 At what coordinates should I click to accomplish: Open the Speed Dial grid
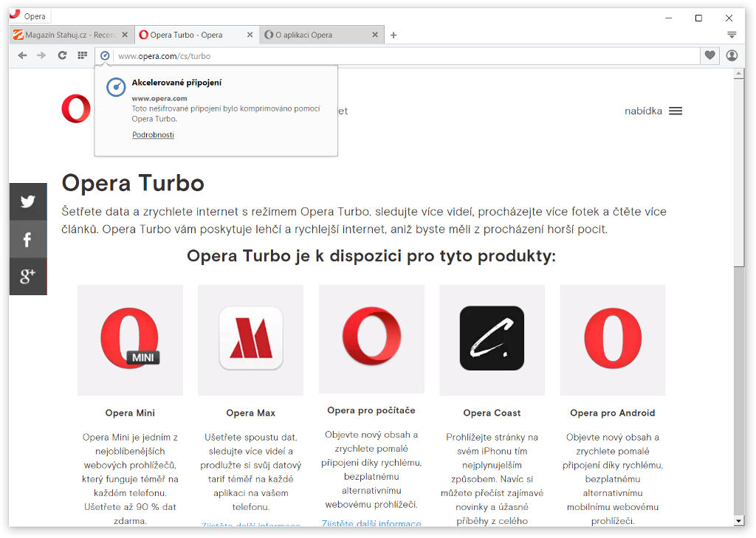point(83,55)
